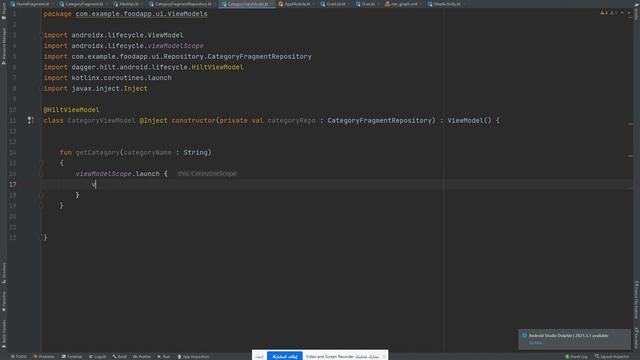This screenshot has width=640, height=360.
Task: Open the Emulator side panel
Action: pyautogui.click(x=636, y=338)
